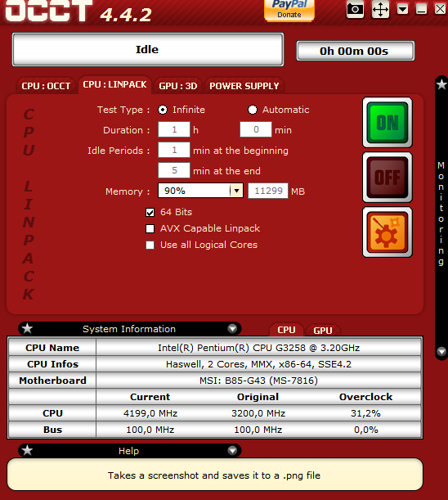The height and width of the screenshot is (500, 448).
Task: Select the Infinite test type
Action: pyautogui.click(x=163, y=110)
